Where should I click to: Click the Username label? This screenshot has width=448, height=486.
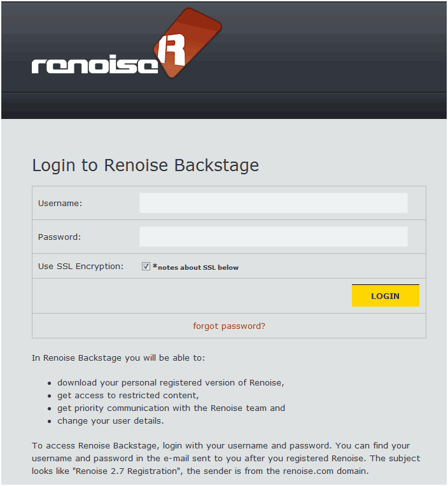(x=60, y=204)
